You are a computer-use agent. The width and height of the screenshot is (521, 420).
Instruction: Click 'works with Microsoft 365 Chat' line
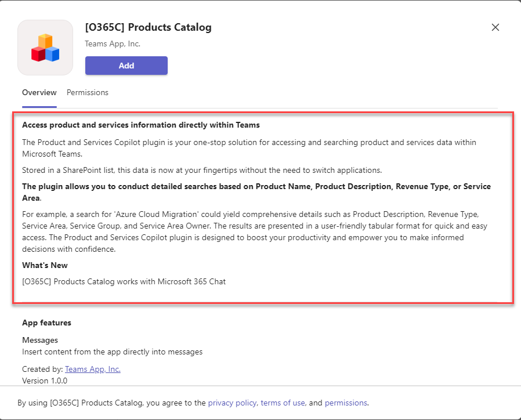coord(124,282)
